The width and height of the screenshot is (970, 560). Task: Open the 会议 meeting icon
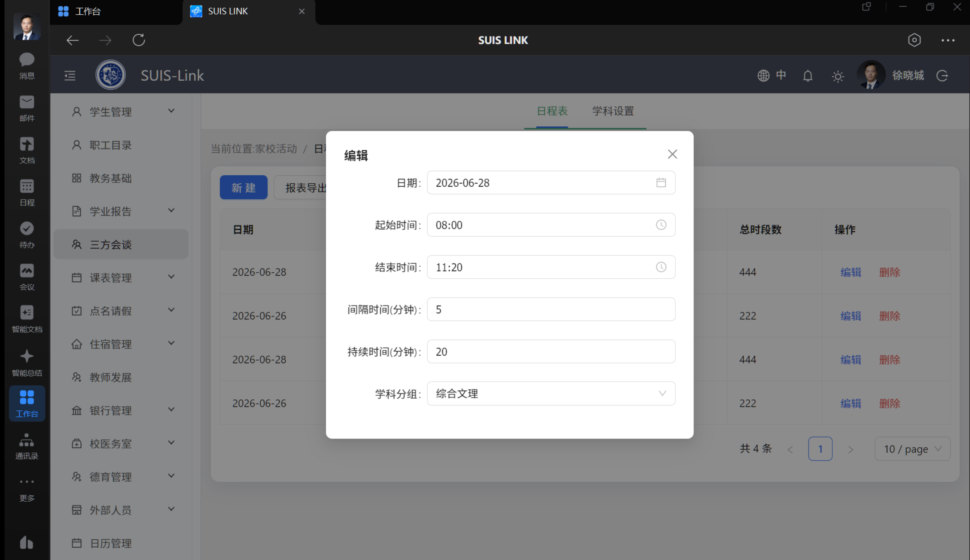pos(27,277)
